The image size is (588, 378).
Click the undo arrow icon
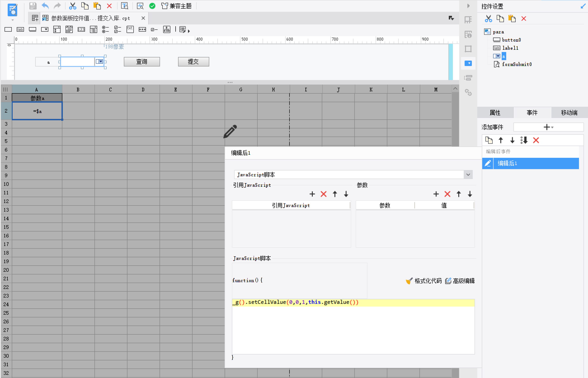pos(45,6)
